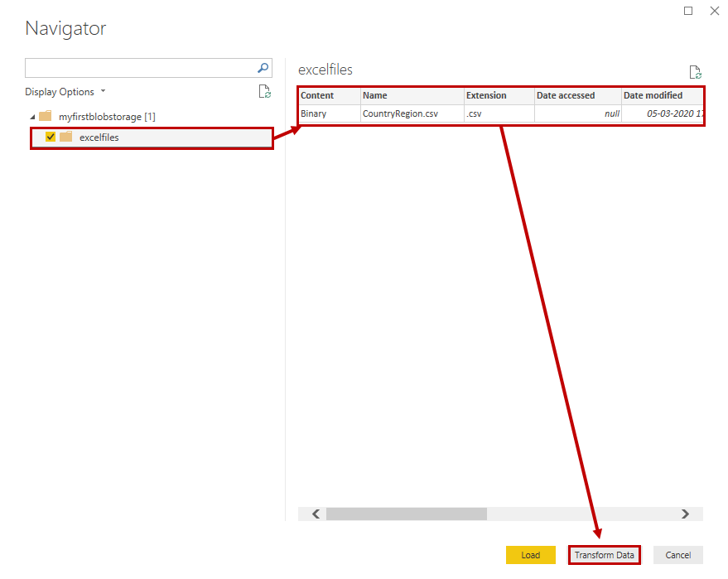728x579 pixels.
Task: Click the horizontal scrollbar thumb in preview
Action: point(407,514)
